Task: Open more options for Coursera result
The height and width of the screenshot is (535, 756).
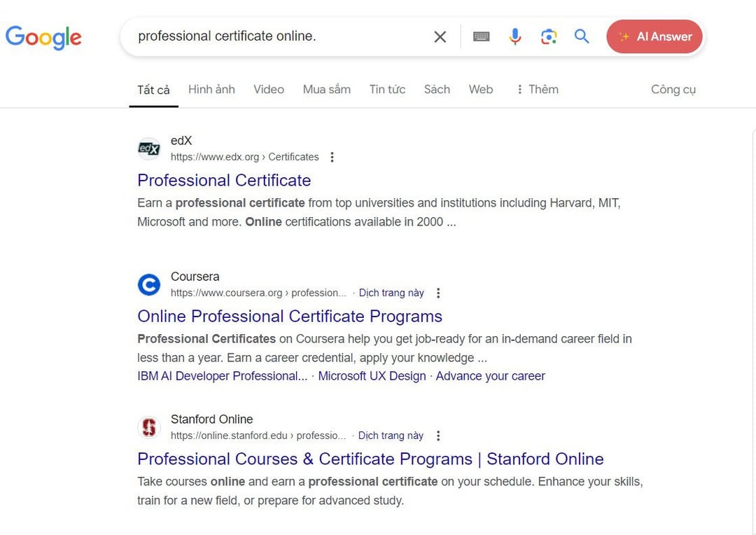Action: coord(437,293)
